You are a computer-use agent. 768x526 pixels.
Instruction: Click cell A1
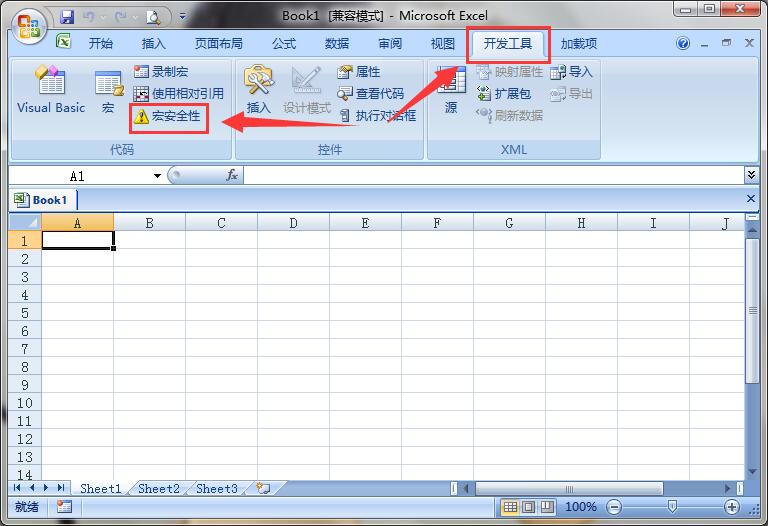coord(78,240)
